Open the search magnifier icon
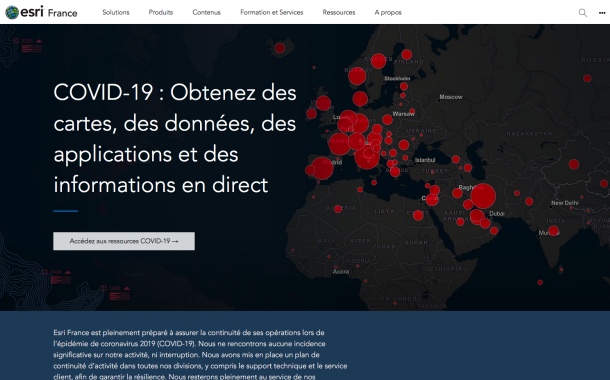 coord(582,13)
